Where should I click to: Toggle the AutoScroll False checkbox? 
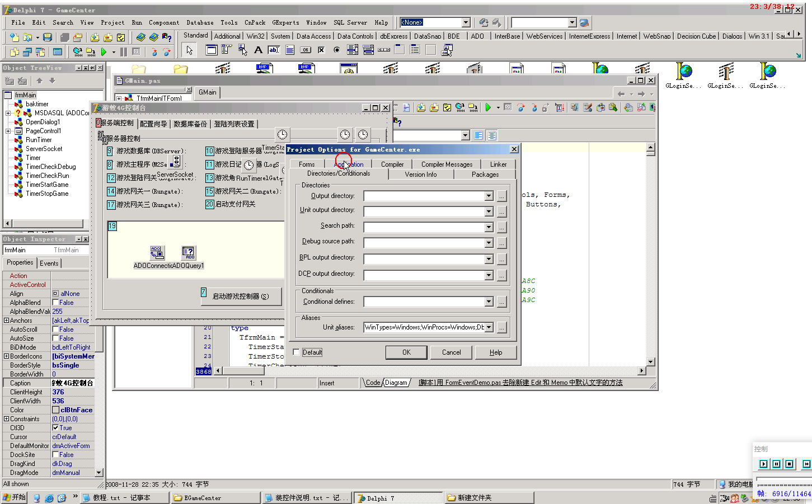pos(55,329)
